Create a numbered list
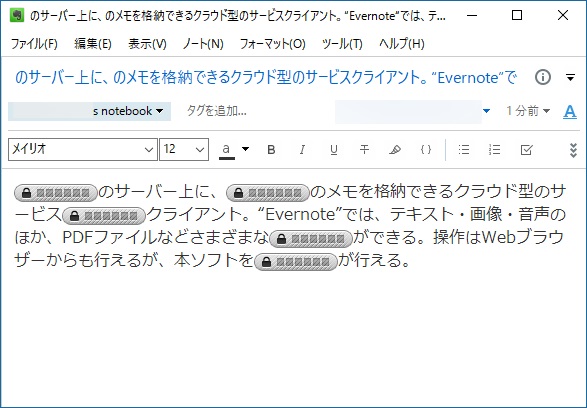587x408 pixels. click(495, 150)
